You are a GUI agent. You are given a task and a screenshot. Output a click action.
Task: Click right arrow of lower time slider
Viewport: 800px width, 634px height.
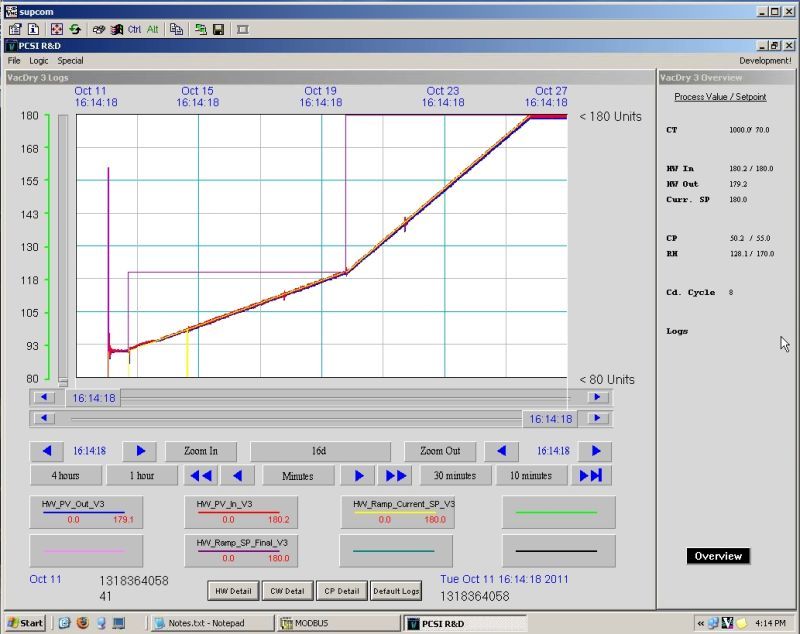[x=597, y=418]
